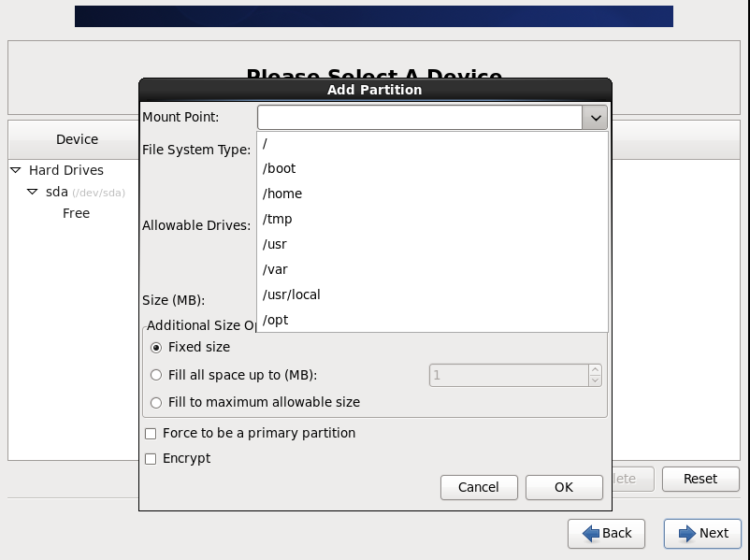Select /var from the list
750x560 pixels.
click(432, 270)
